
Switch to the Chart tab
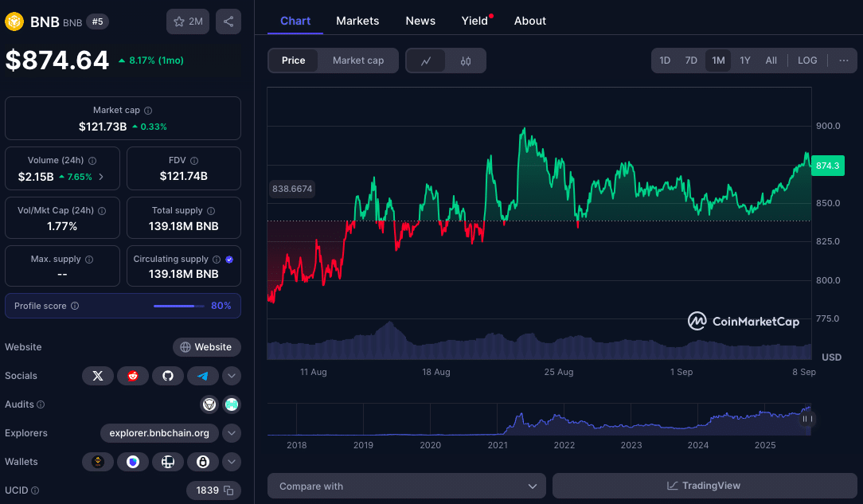295,21
